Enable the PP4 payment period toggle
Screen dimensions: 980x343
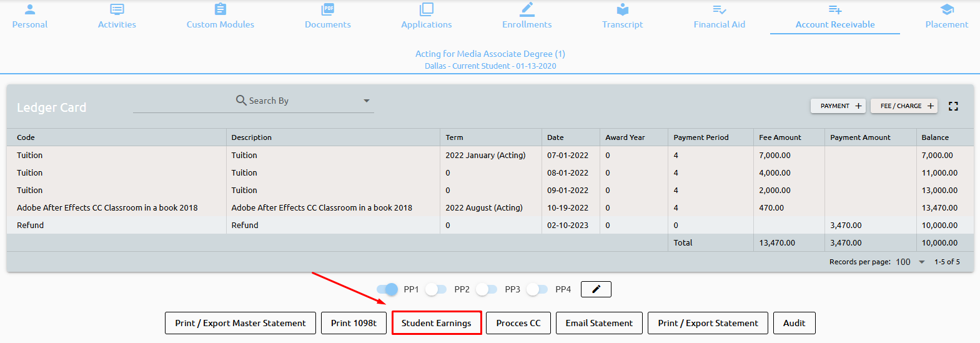pyautogui.click(x=537, y=289)
